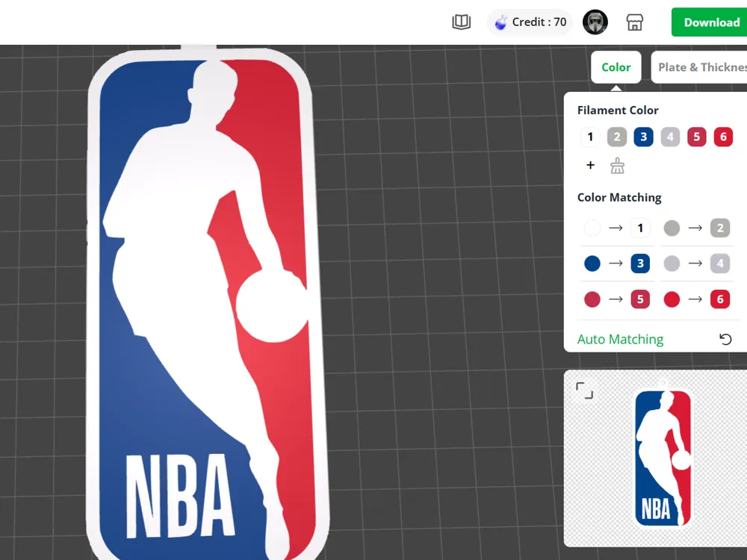
Task: Open the tutorial book icon
Action: 461,22
